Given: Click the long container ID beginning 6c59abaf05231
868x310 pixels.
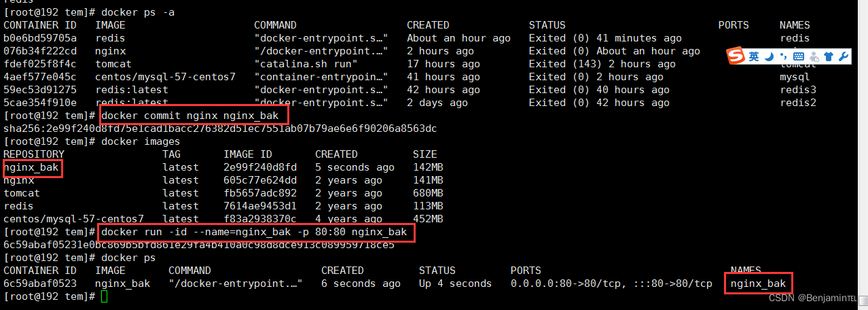Looking at the screenshot, I should (199, 245).
